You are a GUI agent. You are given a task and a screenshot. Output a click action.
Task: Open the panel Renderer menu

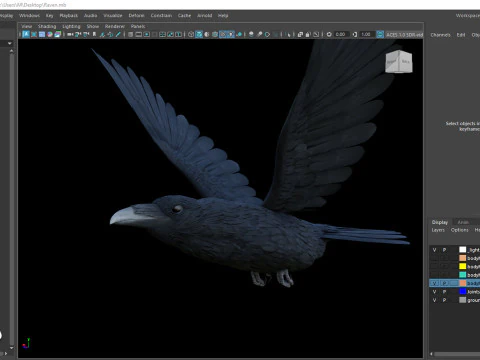coord(115,26)
